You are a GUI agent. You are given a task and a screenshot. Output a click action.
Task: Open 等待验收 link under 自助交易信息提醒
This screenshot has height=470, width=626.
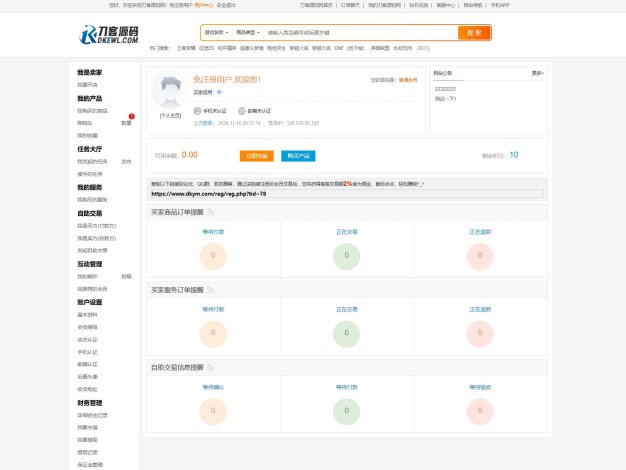(x=480, y=387)
